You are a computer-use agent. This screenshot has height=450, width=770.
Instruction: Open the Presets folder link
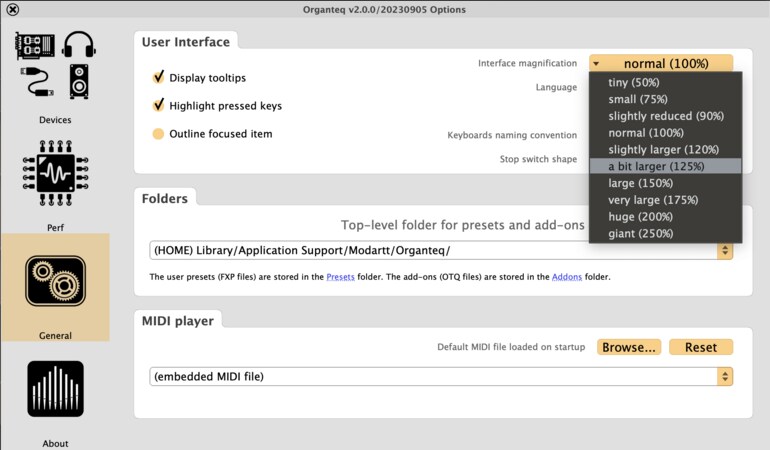(340, 277)
